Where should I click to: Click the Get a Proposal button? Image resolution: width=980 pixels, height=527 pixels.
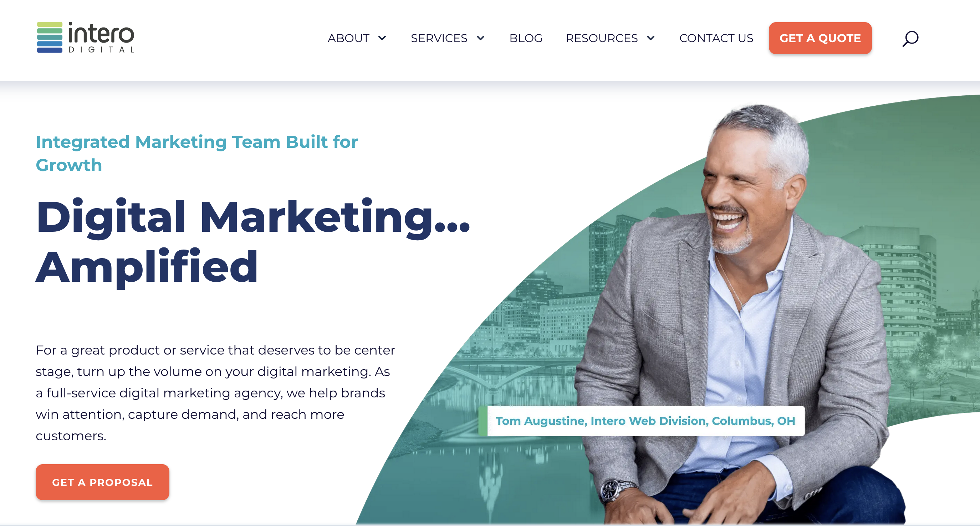pos(102,482)
